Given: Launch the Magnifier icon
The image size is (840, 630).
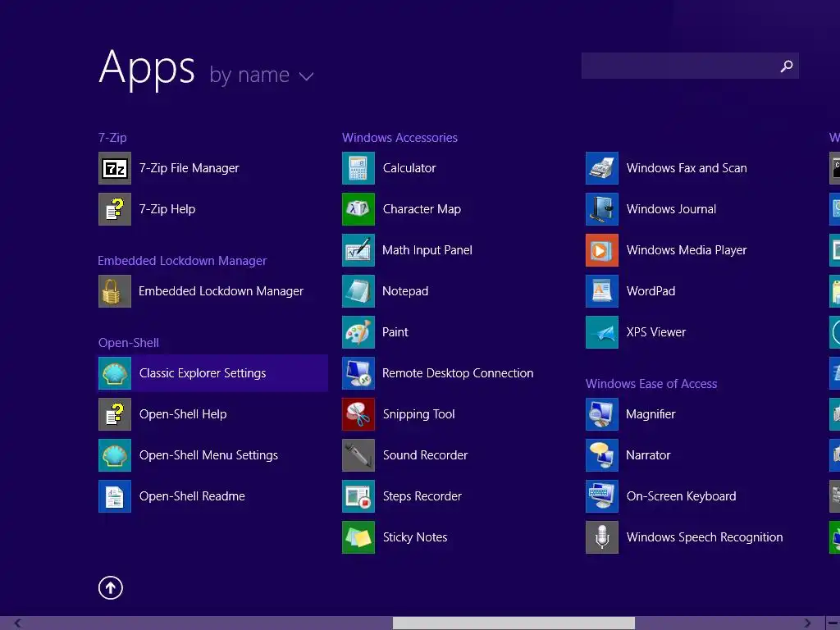Looking at the screenshot, I should [x=602, y=414].
